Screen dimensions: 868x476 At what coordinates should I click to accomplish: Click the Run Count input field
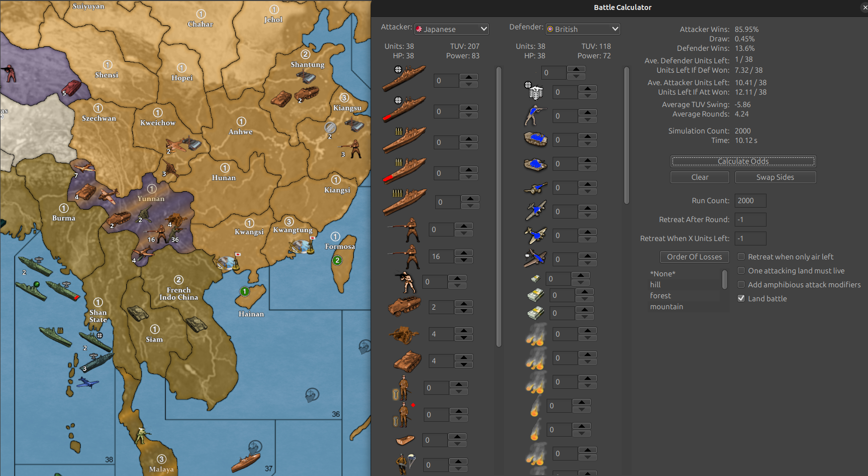(750, 201)
